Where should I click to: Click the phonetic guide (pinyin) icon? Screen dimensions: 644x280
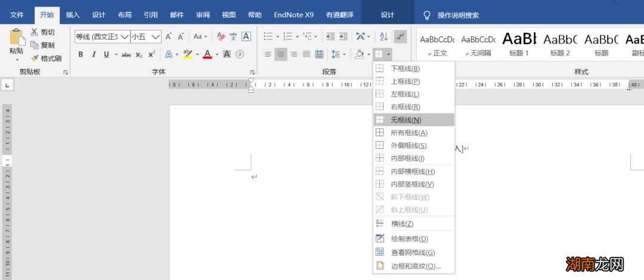(233, 36)
